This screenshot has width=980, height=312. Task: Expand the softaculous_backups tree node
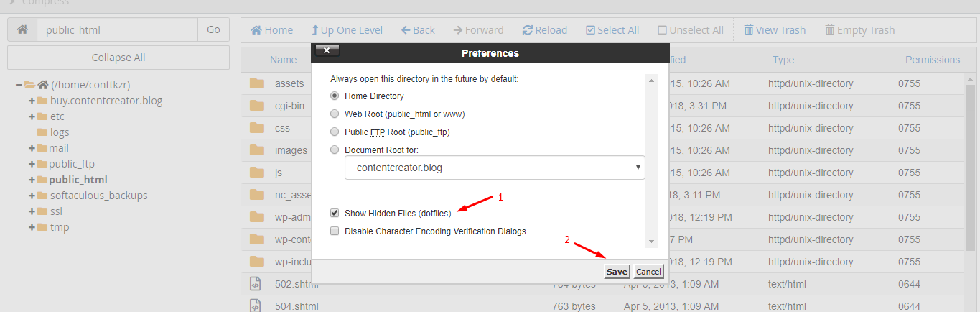[x=32, y=196]
